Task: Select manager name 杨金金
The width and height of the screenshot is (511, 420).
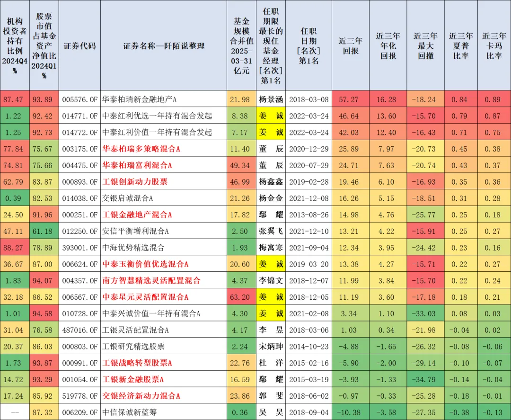Action: tap(271, 198)
